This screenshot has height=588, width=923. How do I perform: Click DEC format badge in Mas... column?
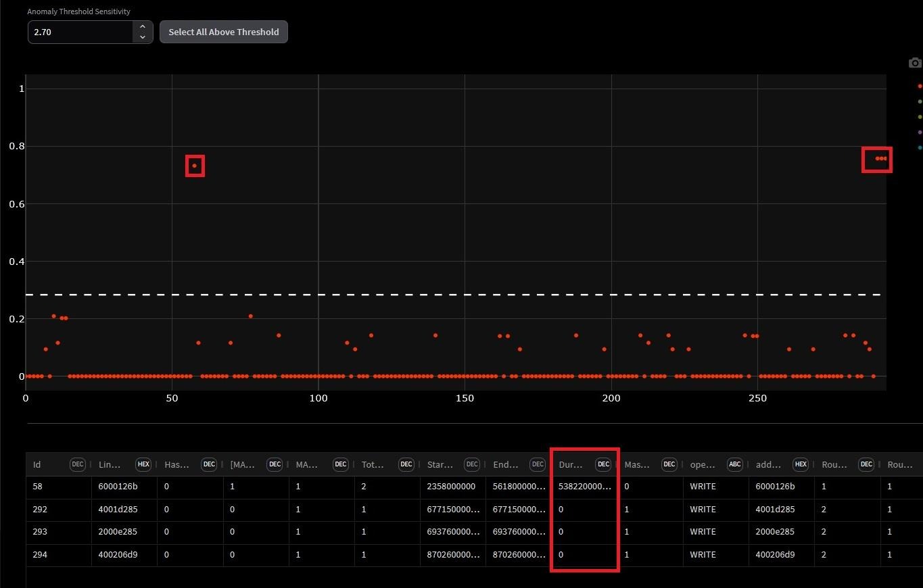coord(669,464)
